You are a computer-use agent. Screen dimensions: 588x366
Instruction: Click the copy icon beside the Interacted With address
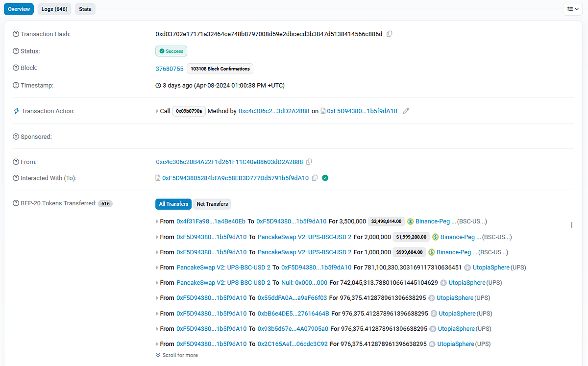314,178
